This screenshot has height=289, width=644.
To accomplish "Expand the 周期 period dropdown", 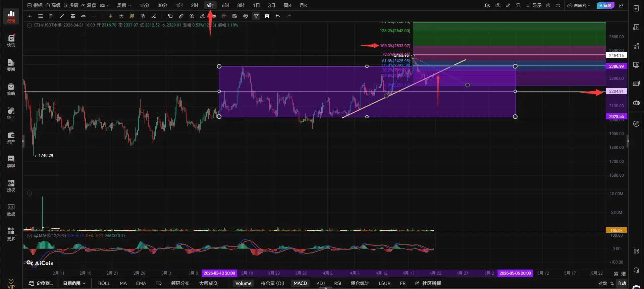I will (124, 5).
